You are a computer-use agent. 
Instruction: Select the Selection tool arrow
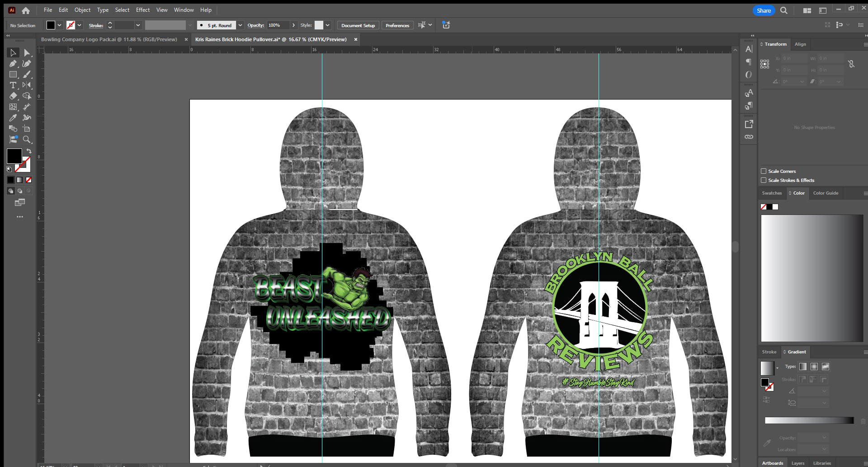[13, 53]
